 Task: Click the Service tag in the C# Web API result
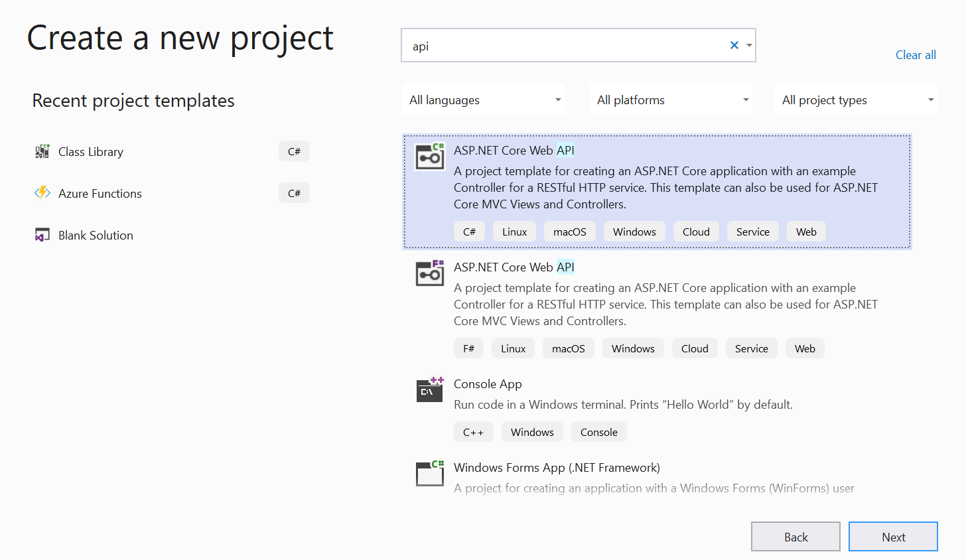coord(753,232)
